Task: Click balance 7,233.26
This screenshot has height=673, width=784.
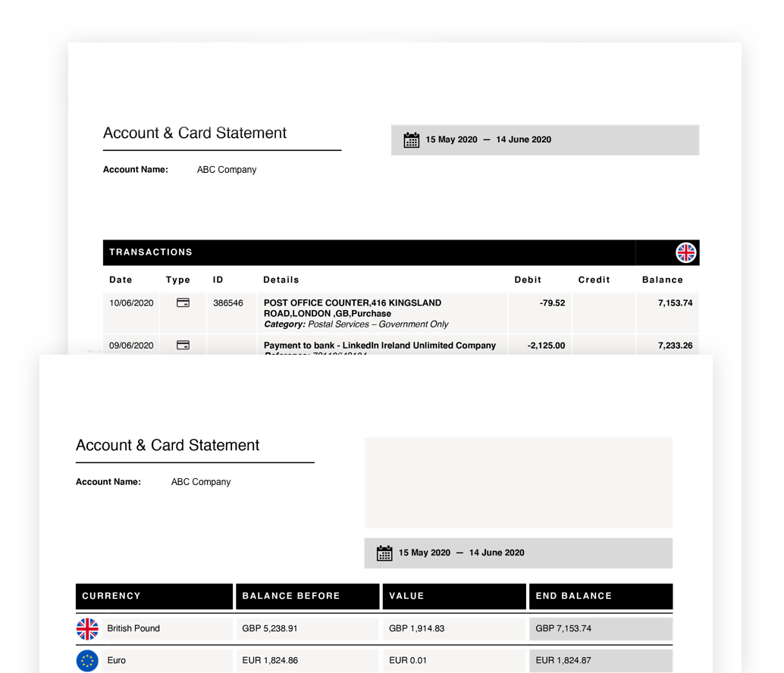Action: pos(675,346)
